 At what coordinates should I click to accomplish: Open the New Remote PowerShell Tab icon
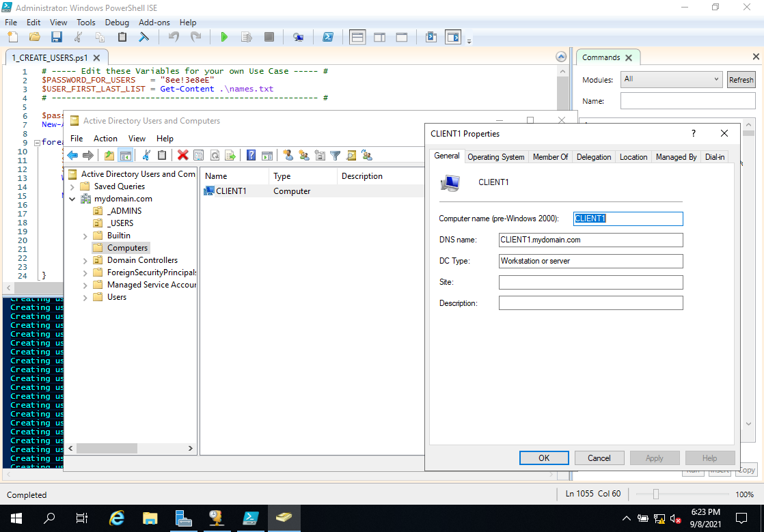tap(298, 37)
